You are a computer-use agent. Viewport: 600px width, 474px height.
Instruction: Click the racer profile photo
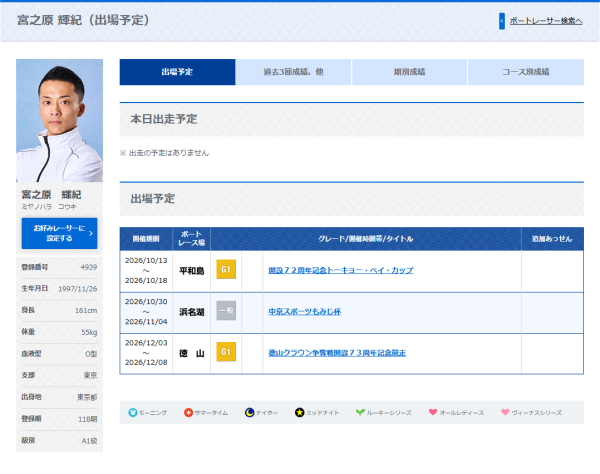[59, 121]
